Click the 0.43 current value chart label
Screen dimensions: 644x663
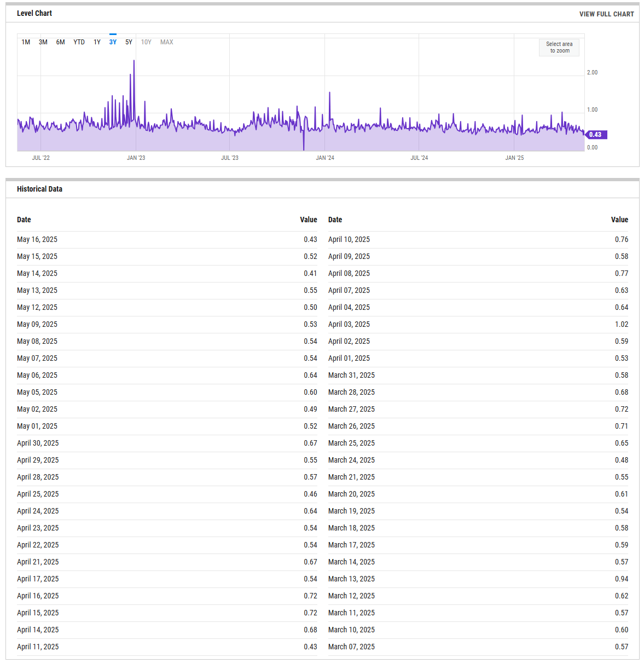point(596,135)
